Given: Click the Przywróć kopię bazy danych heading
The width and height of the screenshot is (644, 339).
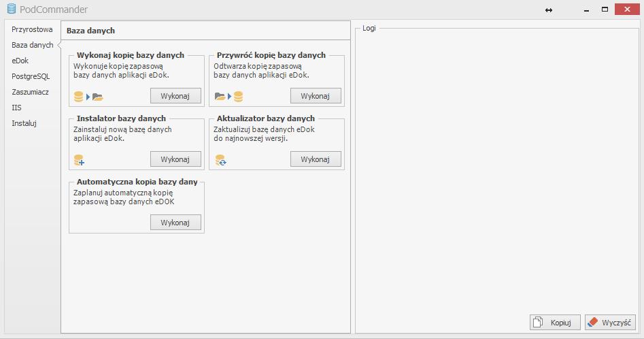Looking at the screenshot, I should (271, 55).
